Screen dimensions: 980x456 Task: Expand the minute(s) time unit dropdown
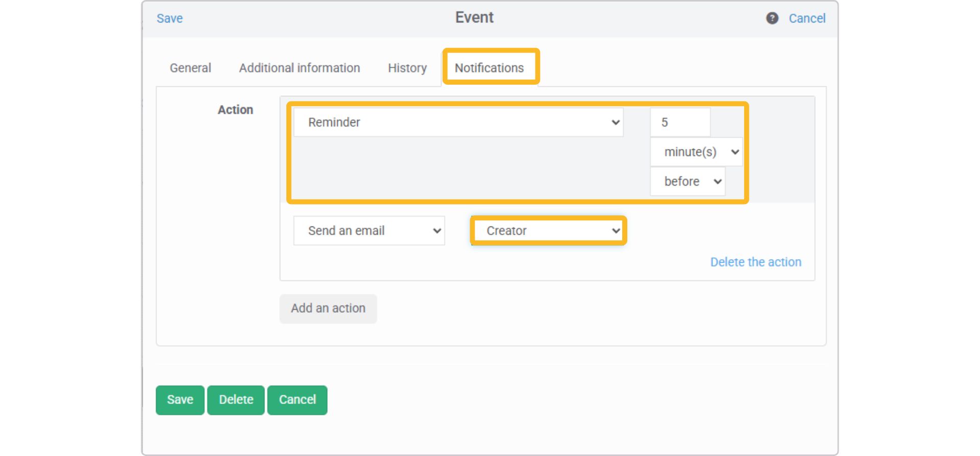(x=696, y=152)
